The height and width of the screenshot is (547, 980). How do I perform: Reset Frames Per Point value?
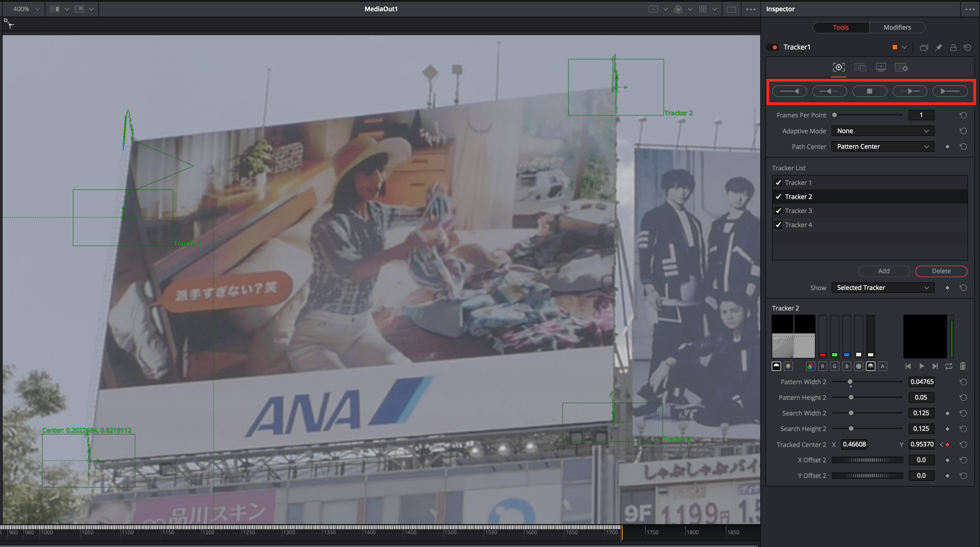[963, 115]
